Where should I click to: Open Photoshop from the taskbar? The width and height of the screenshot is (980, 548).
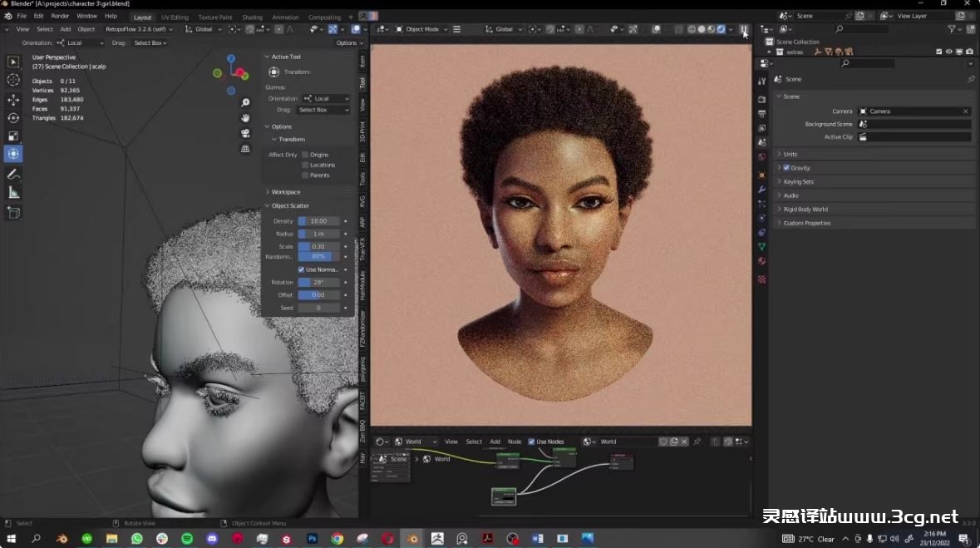tap(312, 539)
